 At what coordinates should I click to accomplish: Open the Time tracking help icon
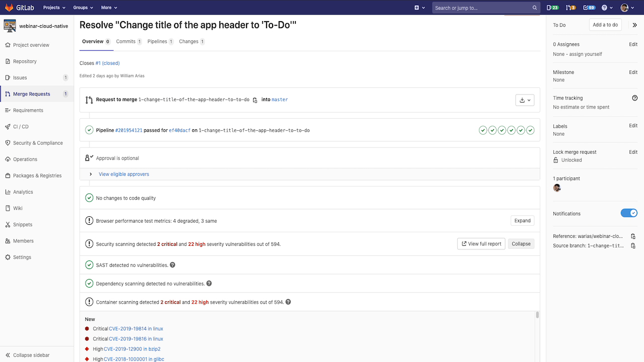coord(634,98)
